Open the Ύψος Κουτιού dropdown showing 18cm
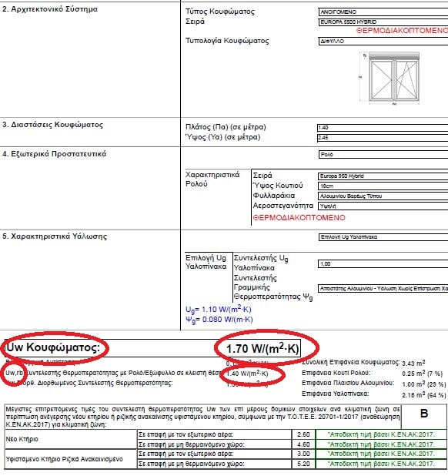This screenshot has height=476, width=448. click(383, 186)
